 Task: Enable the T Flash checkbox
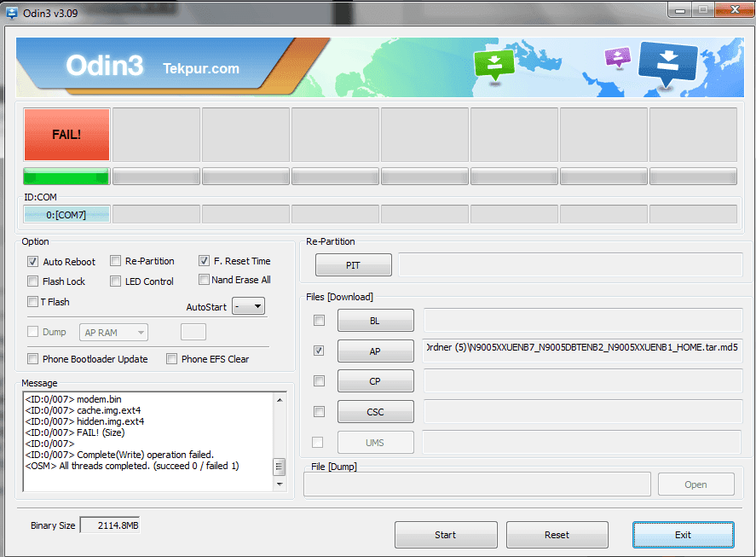click(32, 302)
